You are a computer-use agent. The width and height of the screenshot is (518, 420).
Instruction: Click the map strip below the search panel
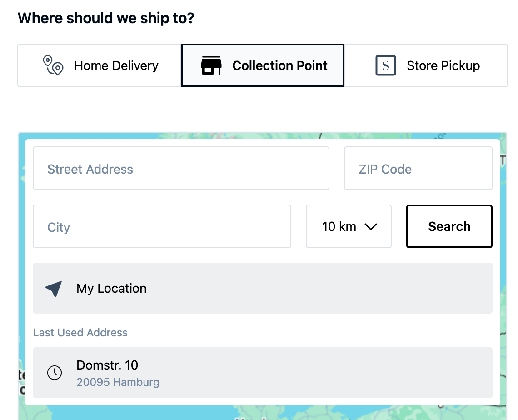click(263, 413)
